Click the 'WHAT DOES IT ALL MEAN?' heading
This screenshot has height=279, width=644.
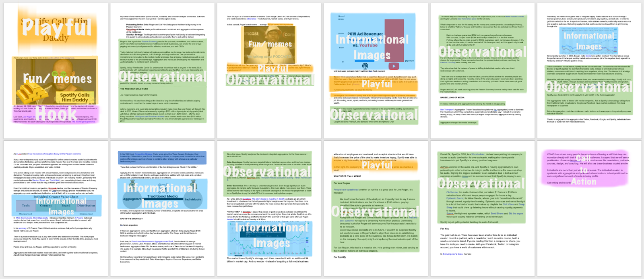pyautogui.click(x=347, y=176)
